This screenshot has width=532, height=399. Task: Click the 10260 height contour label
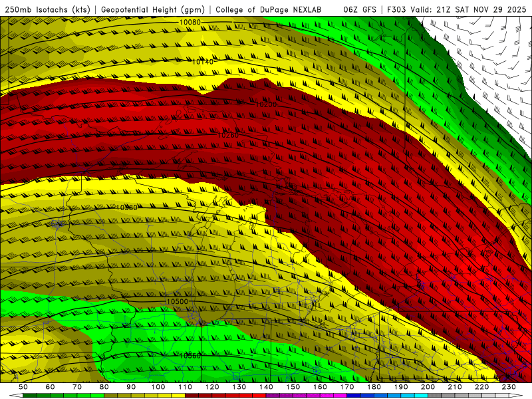[228, 135]
